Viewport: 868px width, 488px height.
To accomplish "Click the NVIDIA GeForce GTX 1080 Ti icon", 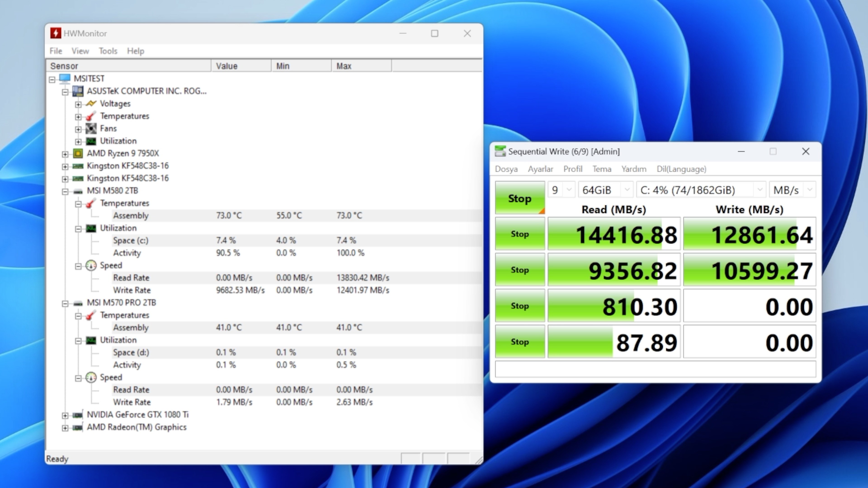I will pyautogui.click(x=78, y=415).
